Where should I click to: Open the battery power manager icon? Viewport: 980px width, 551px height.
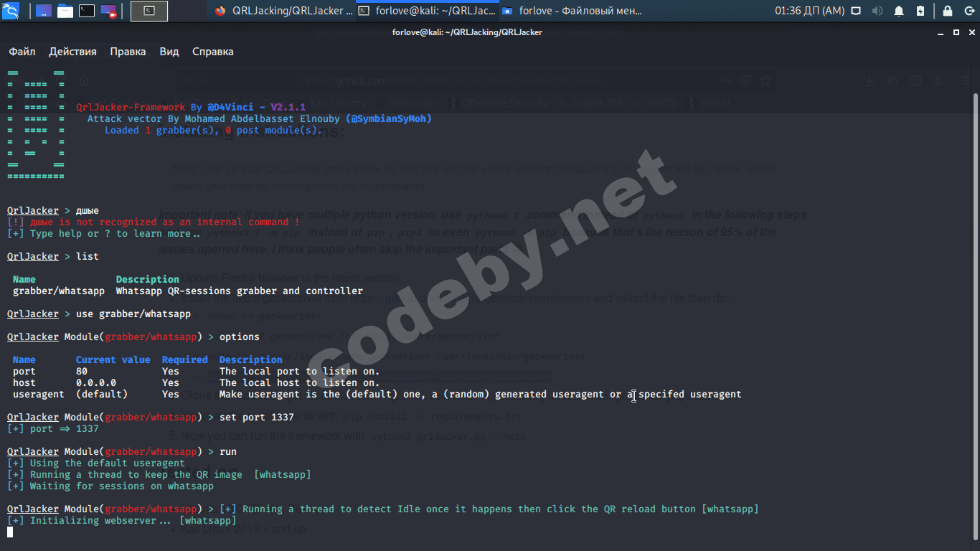(920, 11)
